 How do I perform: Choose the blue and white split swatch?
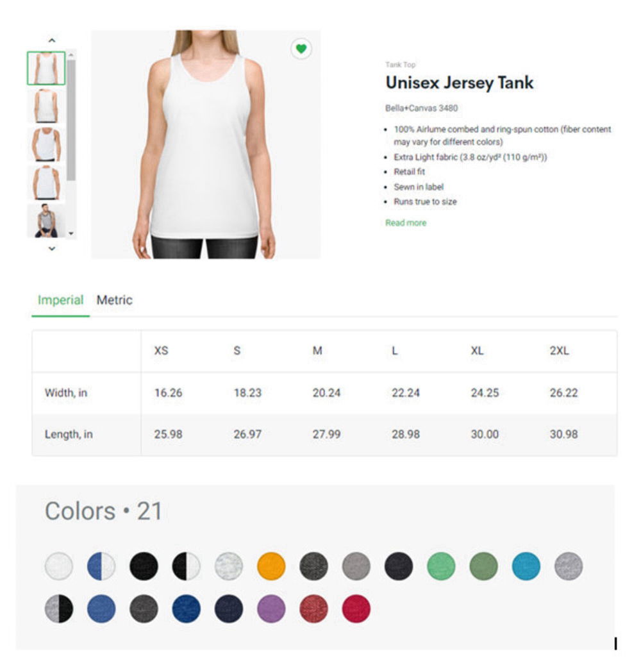pos(101,566)
